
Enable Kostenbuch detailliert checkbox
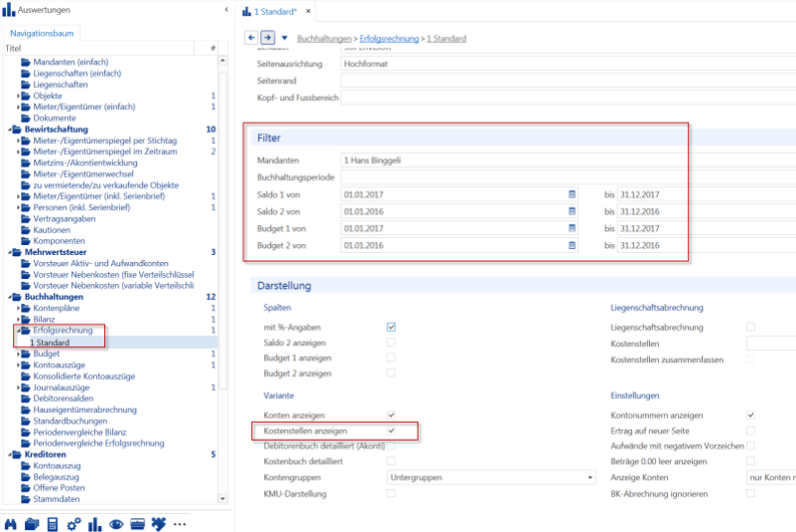pos(391,461)
